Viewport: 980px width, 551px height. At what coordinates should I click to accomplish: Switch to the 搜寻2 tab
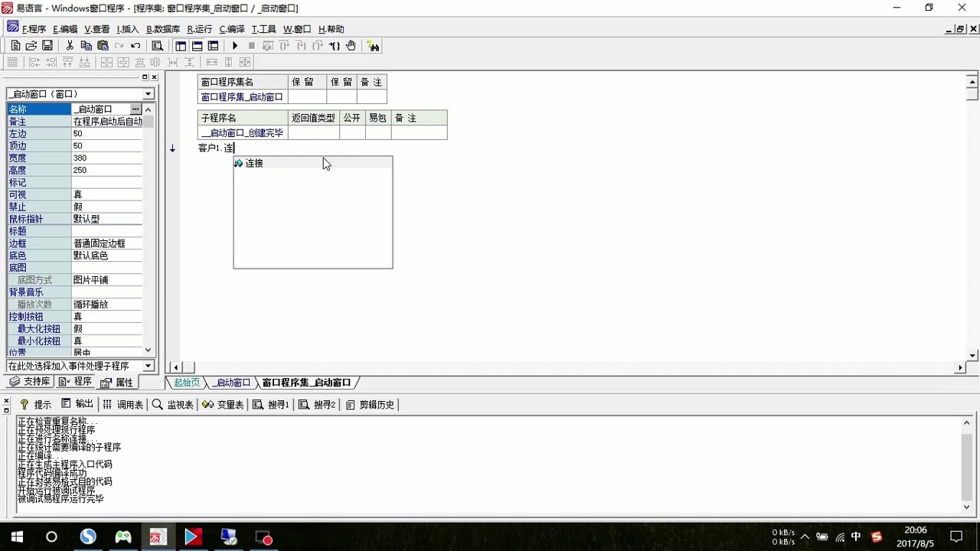click(x=317, y=404)
